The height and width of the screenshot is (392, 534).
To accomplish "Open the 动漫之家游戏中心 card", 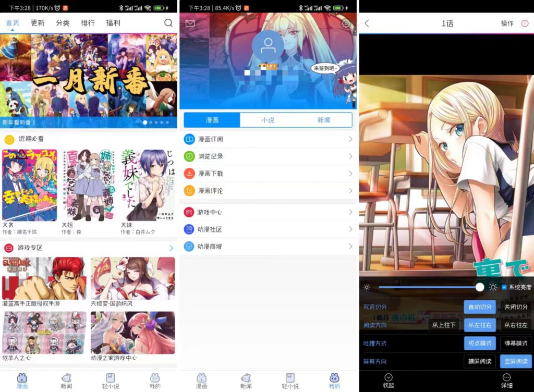I will click(133, 333).
